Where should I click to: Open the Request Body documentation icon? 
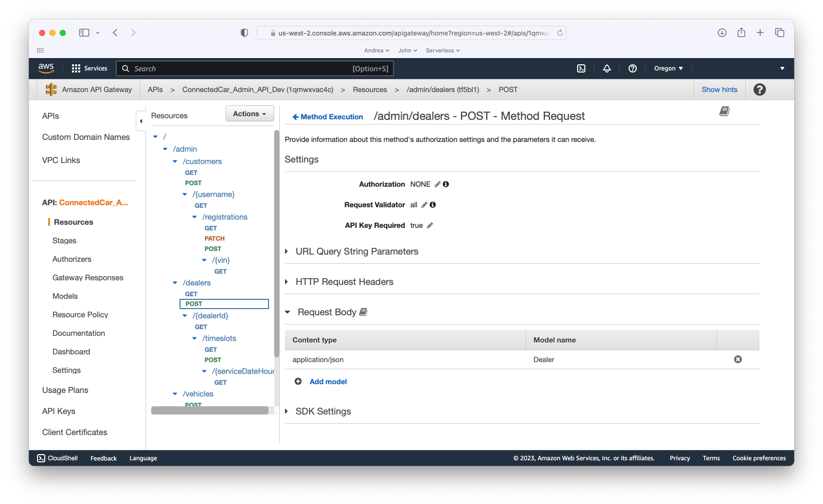click(x=363, y=312)
